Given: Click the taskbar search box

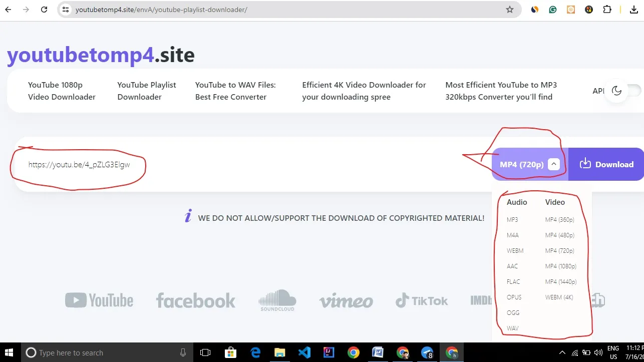Looking at the screenshot, I should 107,352.
